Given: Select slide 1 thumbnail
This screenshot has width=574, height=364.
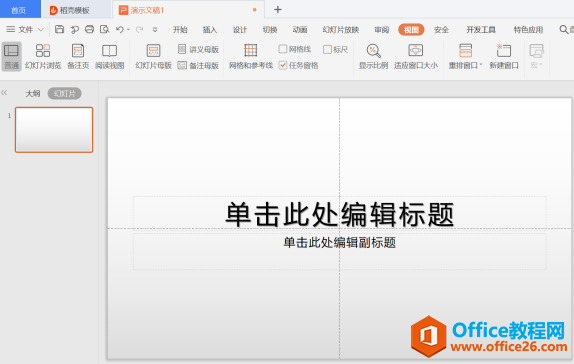Looking at the screenshot, I should click(x=54, y=130).
